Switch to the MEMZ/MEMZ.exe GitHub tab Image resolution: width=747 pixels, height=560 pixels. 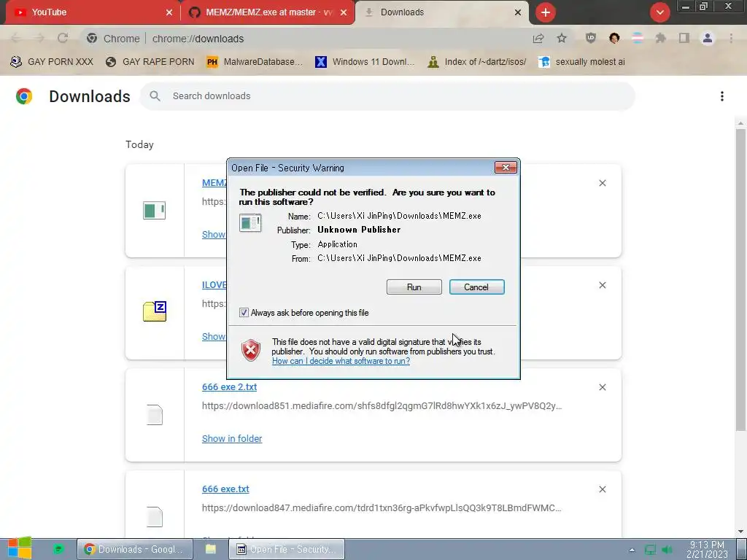(267, 12)
